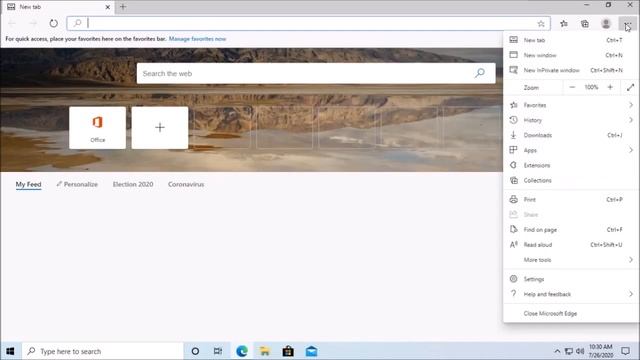Expand the Favorites submenu
This screenshot has height=360, width=640.
pyautogui.click(x=571, y=105)
